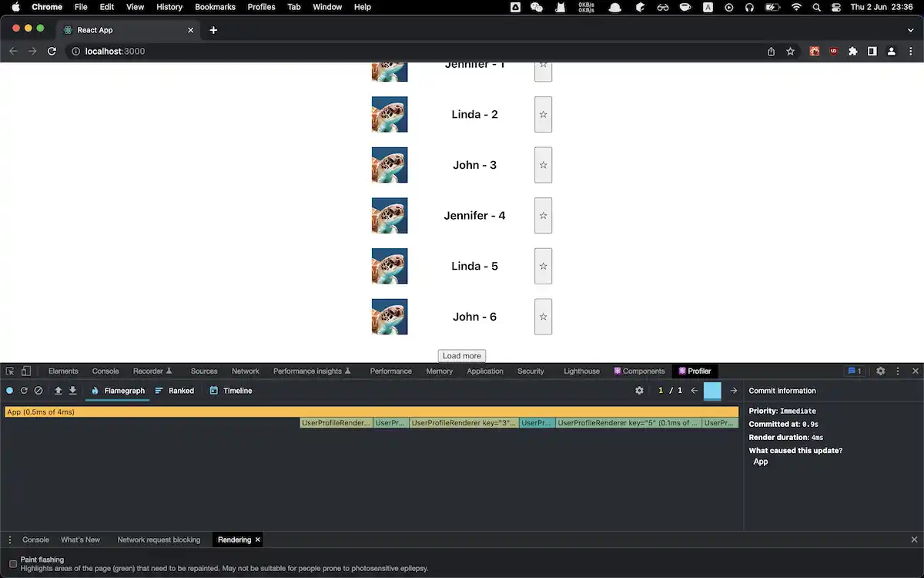This screenshot has width=924, height=578.
Task: Select the inspect element picker tool
Action: (10, 371)
